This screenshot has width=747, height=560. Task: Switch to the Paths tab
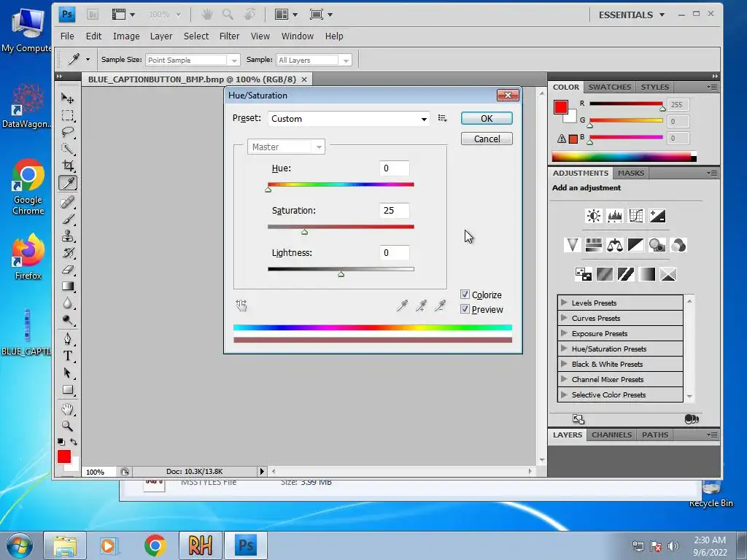click(x=654, y=435)
